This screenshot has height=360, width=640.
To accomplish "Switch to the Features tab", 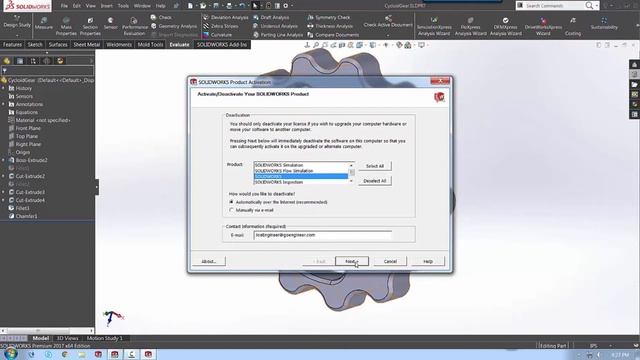I will point(12,44).
